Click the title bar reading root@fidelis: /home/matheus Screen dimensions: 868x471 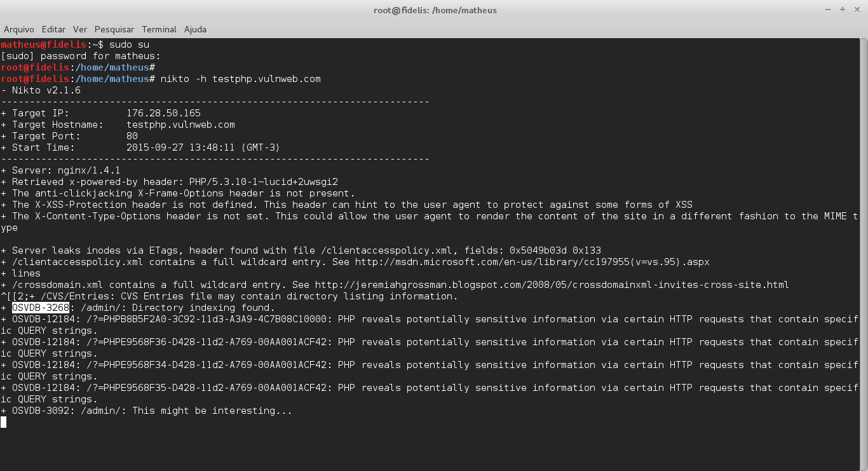[x=435, y=10]
